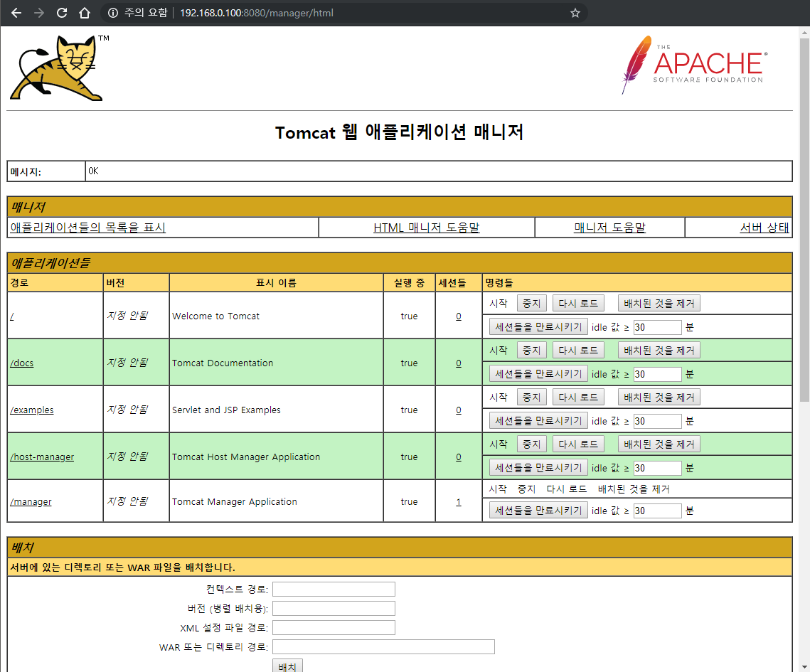View site info via warning icon
The image size is (810, 672).
112,13
